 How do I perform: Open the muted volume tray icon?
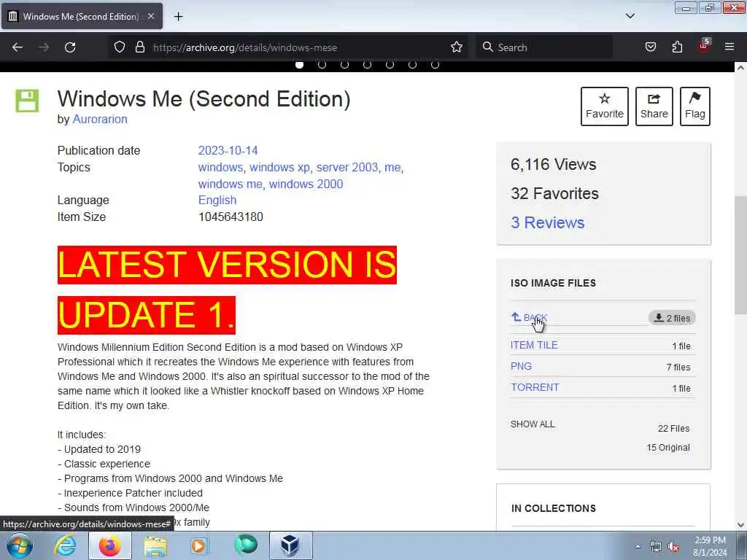[673, 547]
